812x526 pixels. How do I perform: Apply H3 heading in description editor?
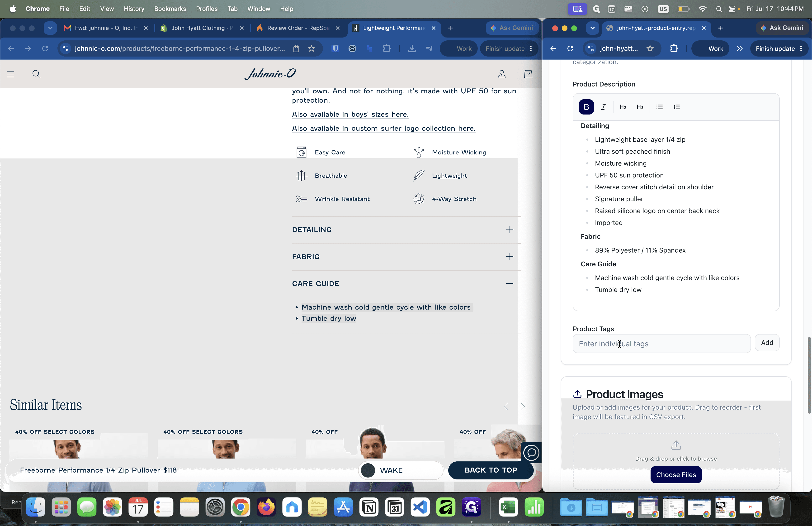(x=640, y=107)
